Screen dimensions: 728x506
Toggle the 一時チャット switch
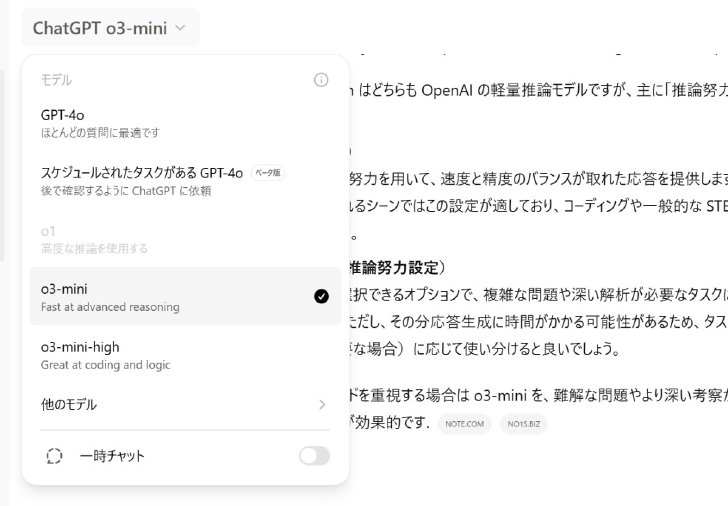pyautogui.click(x=314, y=456)
